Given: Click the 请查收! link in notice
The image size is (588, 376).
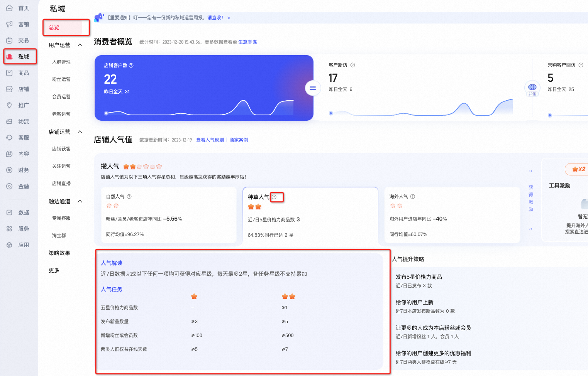Looking at the screenshot, I should click(215, 18).
